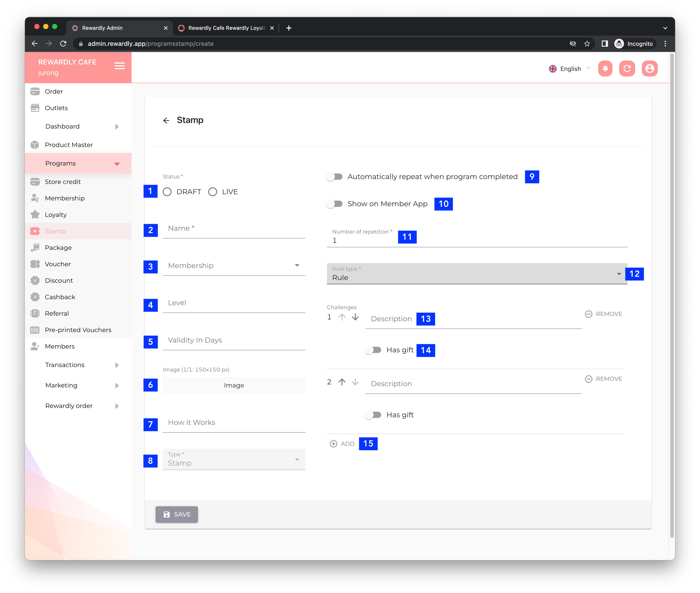Bookmark page with the star icon
Image resolution: width=700 pixels, height=593 pixels.
587,44
